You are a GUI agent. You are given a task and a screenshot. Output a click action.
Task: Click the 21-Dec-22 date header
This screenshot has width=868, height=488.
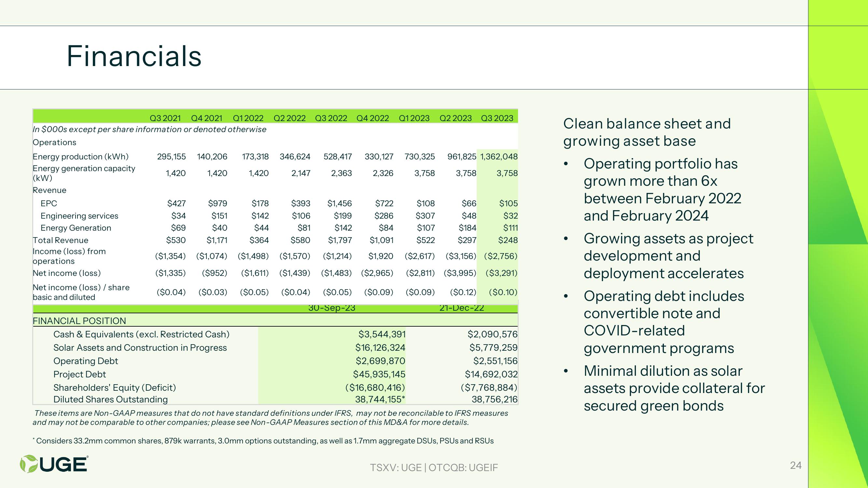click(462, 308)
